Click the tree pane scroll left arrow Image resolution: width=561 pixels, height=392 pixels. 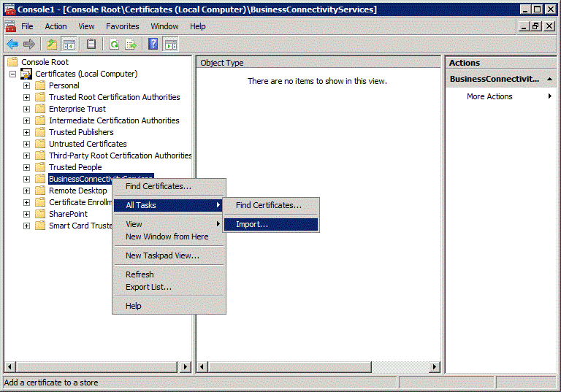(x=10, y=366)
